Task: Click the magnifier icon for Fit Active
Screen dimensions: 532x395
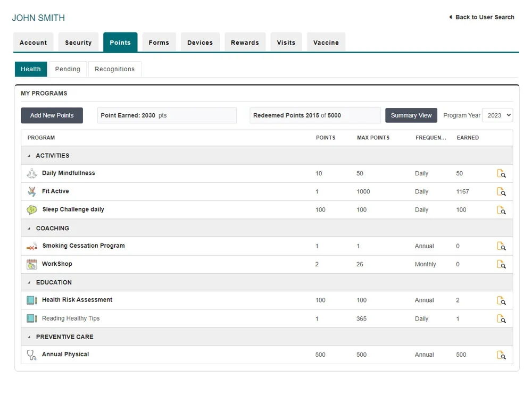Action: [501, 191]
